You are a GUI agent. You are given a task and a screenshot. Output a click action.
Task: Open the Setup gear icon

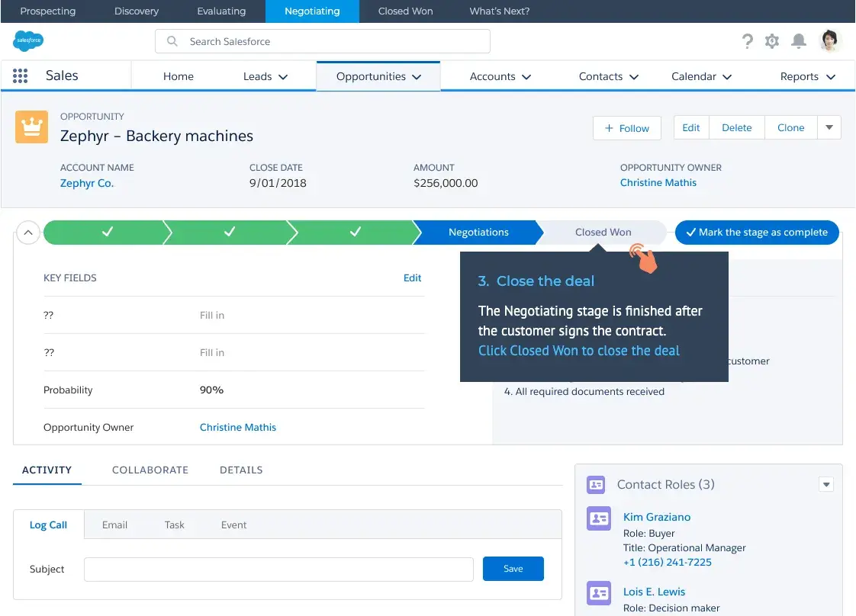(x=772, y=40)
